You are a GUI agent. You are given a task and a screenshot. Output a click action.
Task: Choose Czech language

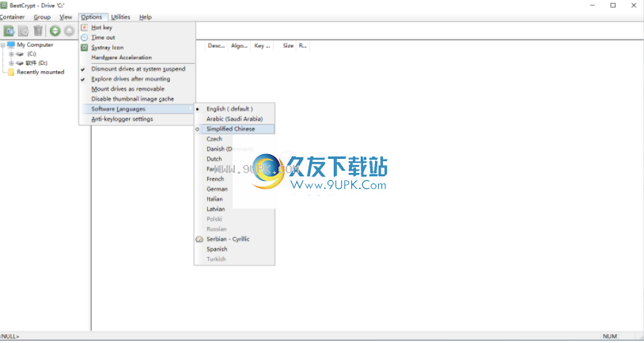click(x=234, y=139)
